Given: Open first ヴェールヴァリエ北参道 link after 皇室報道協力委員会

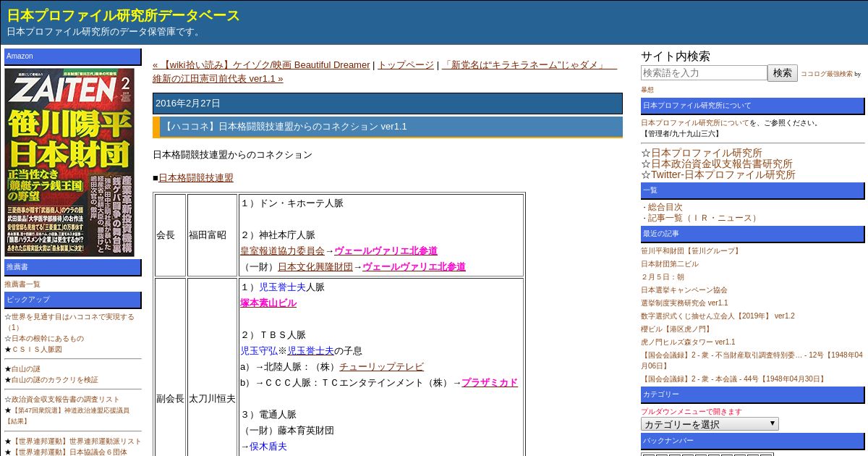Looking at the screenshot, I should coord(386,251).
